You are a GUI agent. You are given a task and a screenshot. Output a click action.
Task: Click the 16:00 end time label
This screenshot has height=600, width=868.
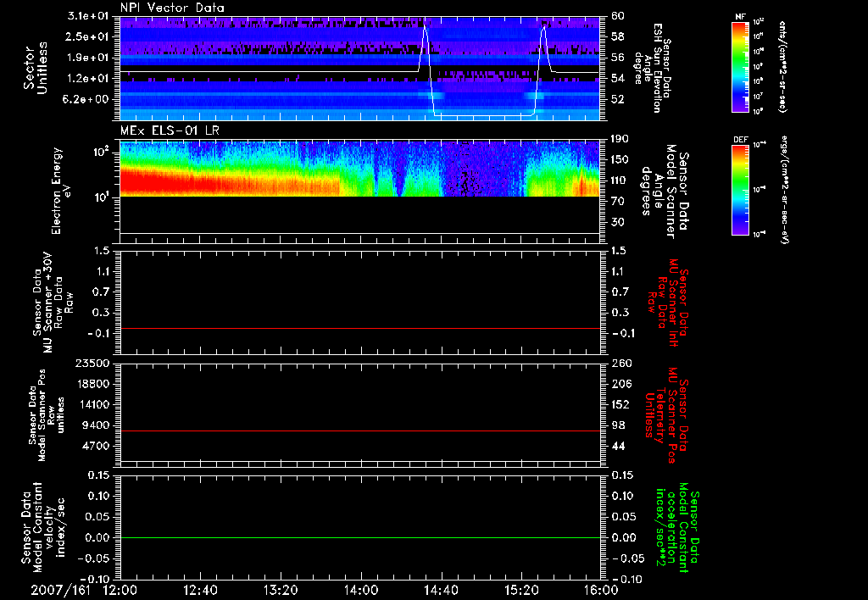pyautogui.click(x=601, y=590)
